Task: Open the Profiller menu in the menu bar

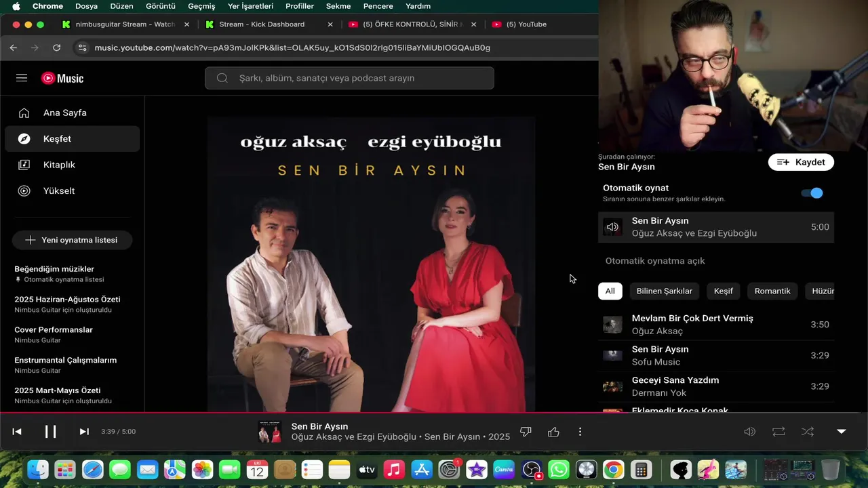Action: [x=300, y=6]
